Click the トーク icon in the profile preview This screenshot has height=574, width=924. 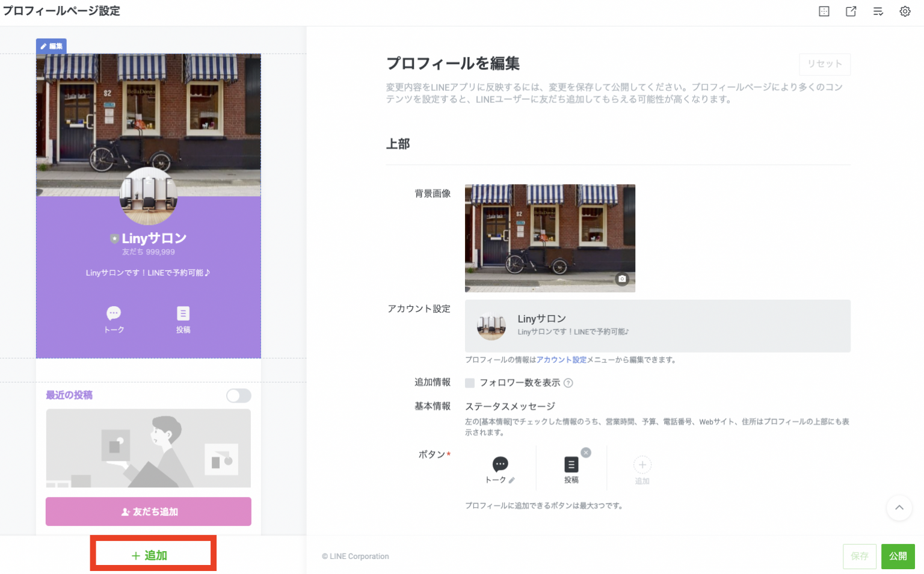point(113,313)
